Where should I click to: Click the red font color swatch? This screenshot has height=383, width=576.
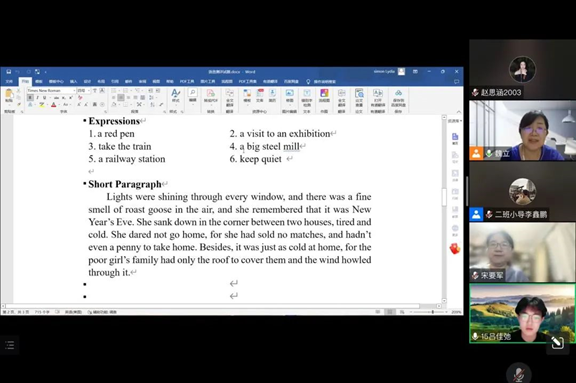click(x=54, y=105)
